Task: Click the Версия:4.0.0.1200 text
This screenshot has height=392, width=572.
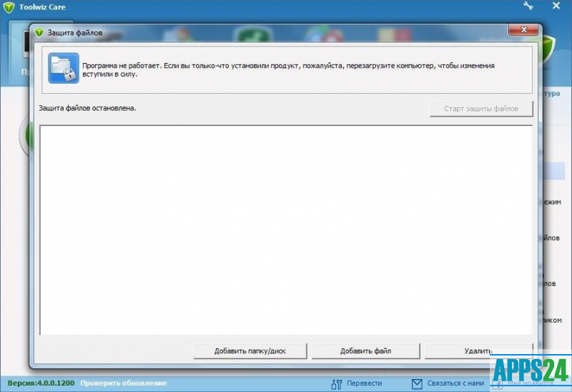Action: click(x=41, y=383)
